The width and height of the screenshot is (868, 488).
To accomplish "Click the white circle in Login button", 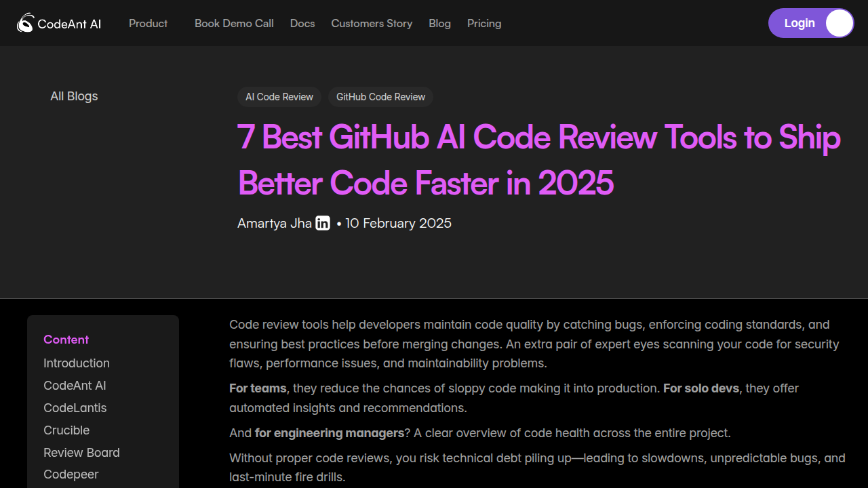I will coord(839,23).
